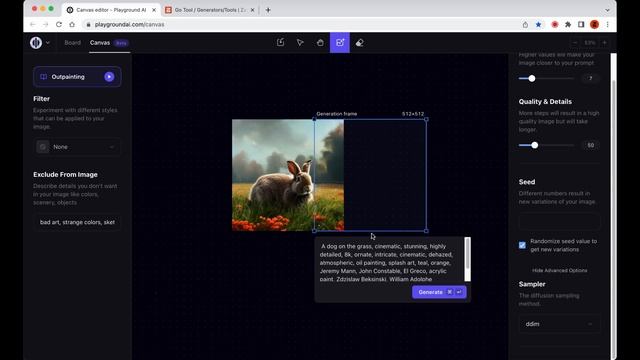
Task: Select the eraser tool
Action: pos(360,42)
